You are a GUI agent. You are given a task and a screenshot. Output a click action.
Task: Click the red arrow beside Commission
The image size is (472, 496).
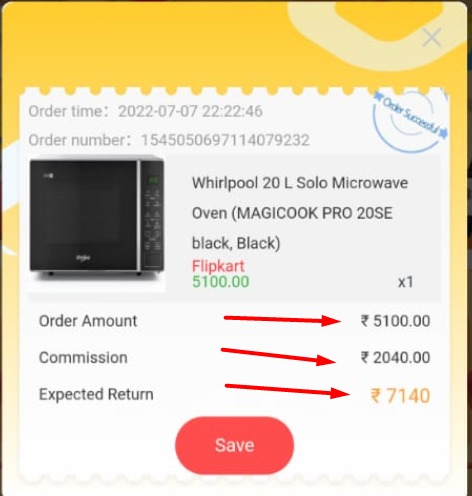point(278,357)
